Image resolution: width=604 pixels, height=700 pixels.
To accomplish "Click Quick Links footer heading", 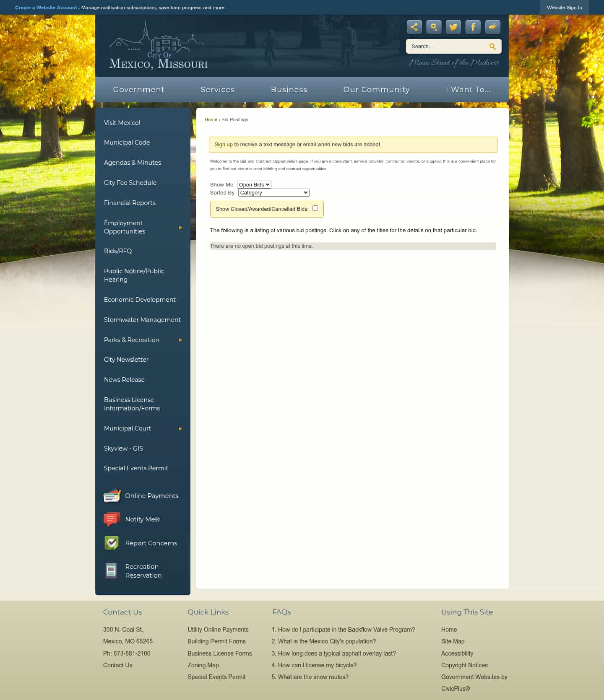I will pyautogui.click(x=208, y=612).
